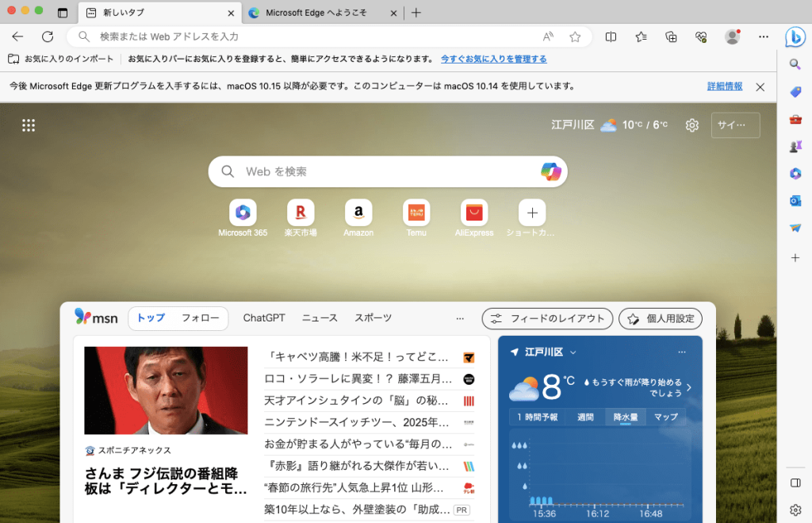Switch to the Microsoft Edge へようこそ tab
The width and height of the screenshot is (812, 523).
[x=316, y=13]
